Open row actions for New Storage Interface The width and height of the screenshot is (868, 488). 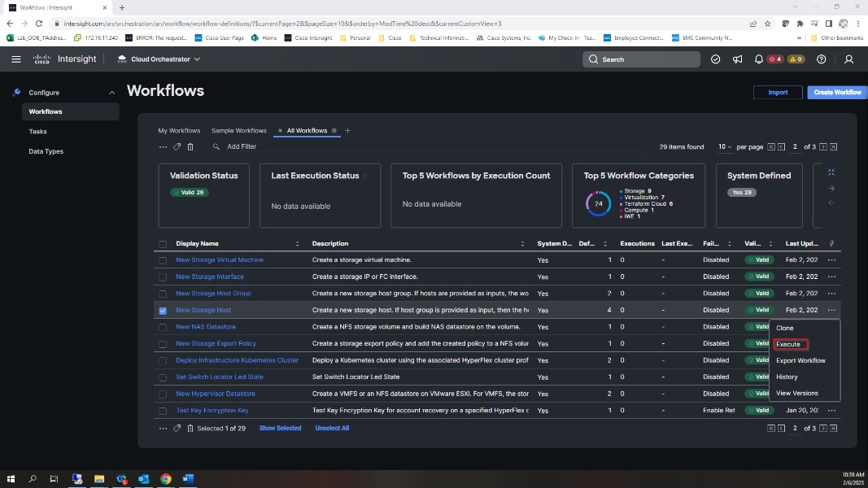pos(831,277)
